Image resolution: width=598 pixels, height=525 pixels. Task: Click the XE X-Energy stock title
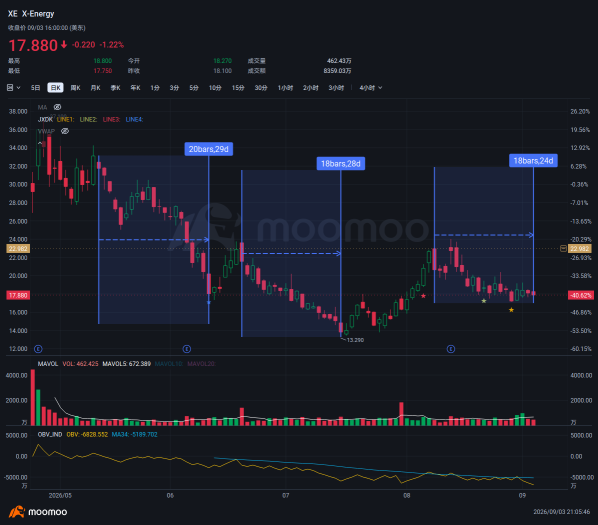pyautogui.click(x=31, y=14)
